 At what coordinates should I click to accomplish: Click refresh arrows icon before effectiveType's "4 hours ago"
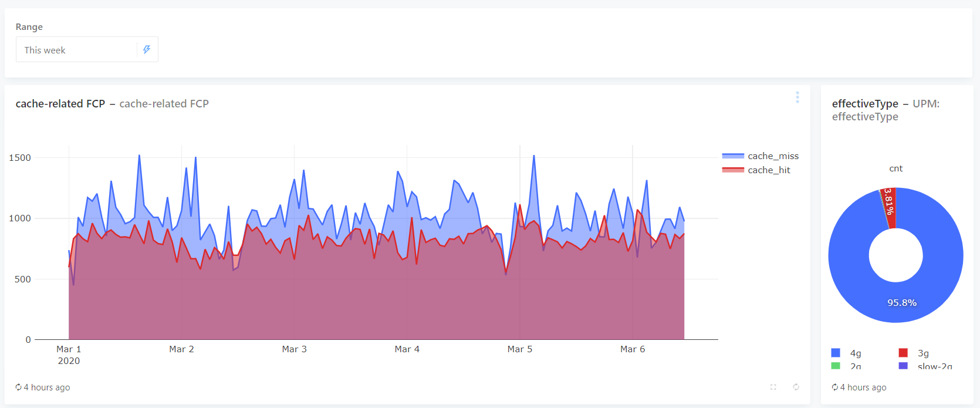point(835,387)
